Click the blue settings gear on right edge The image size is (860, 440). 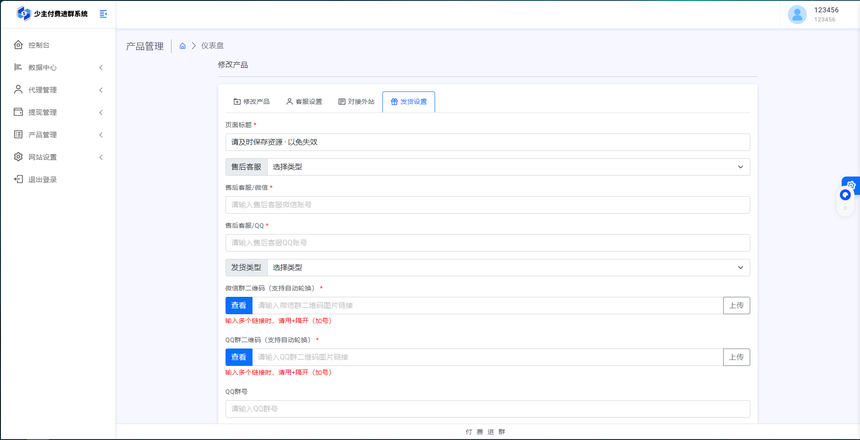(851, 185)
